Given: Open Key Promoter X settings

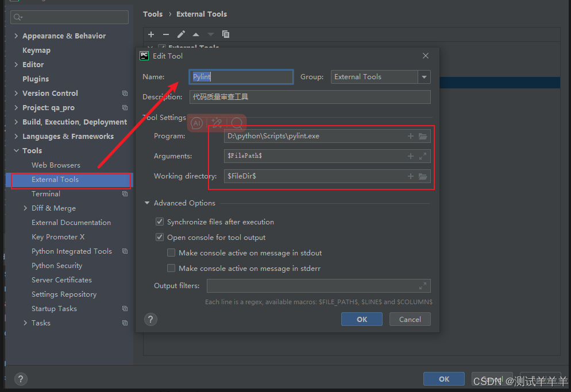Looking at the screenshot, I should (58, 237).
